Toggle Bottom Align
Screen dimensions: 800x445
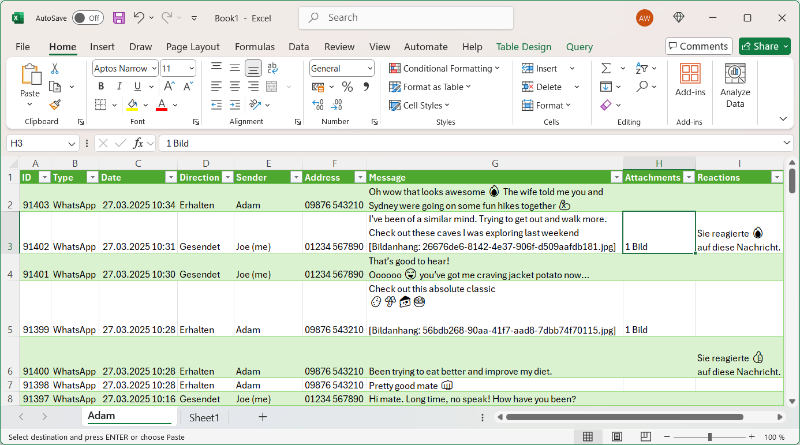[x=254, y=68]
